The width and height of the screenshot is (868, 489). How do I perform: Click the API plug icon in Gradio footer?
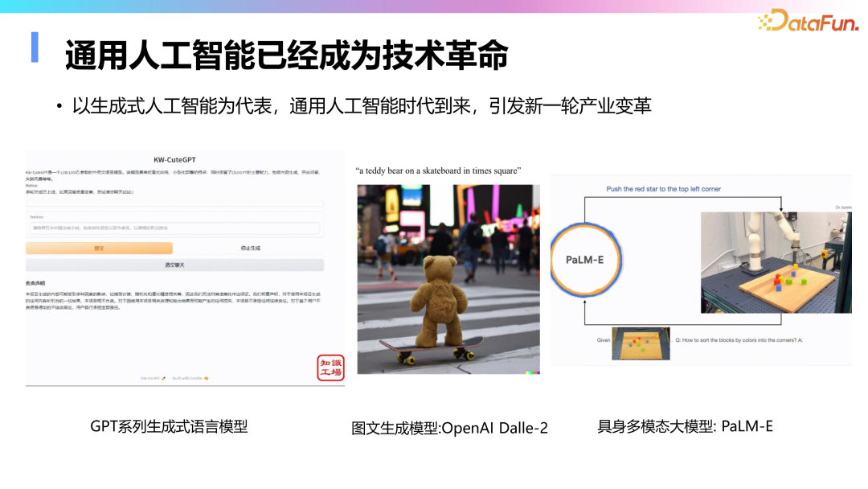click(x=163, y=376)
